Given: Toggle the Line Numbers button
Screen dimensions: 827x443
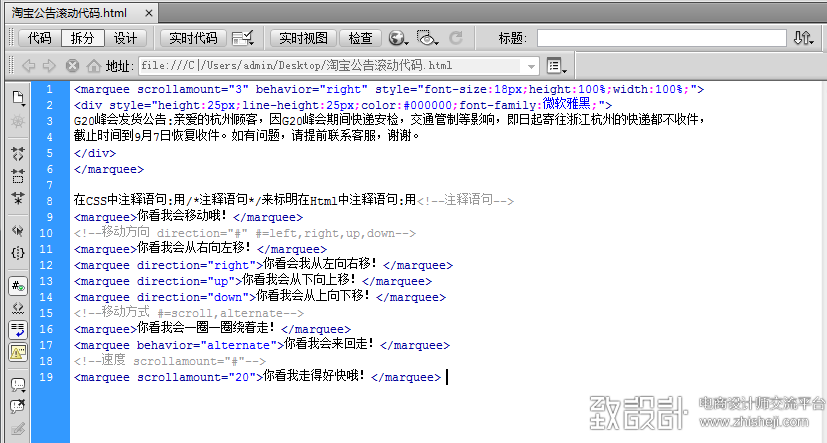Looking at the screenshot, I should [18, 286].
